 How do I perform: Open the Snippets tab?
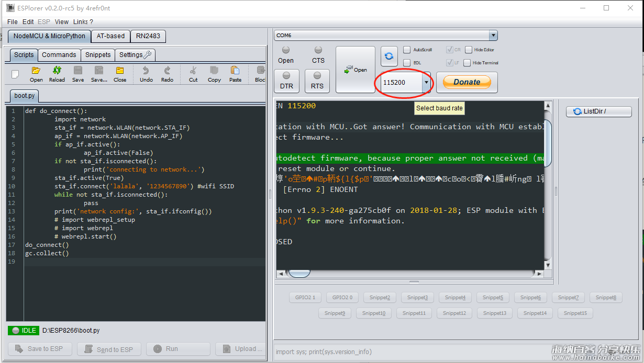point(98,55)
